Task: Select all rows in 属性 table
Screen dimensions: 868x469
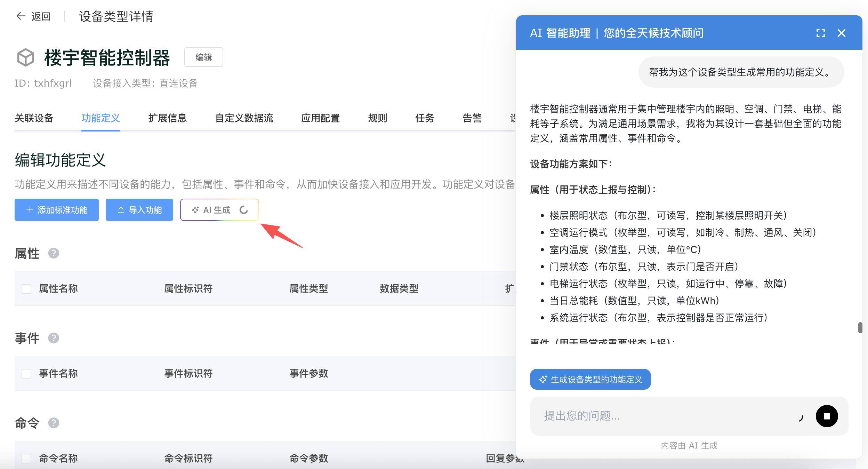Action: tap(26, 288)
